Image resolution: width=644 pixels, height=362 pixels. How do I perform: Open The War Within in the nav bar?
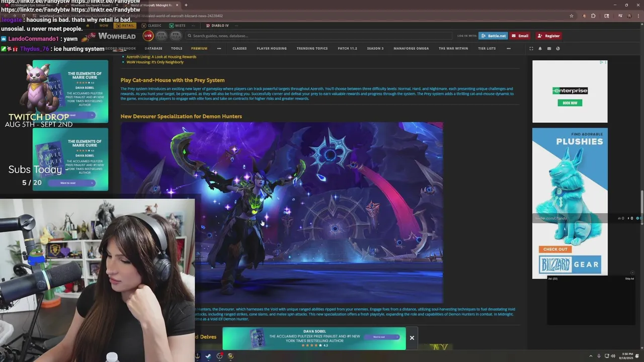pyautogui.click(x=453, y=48)
